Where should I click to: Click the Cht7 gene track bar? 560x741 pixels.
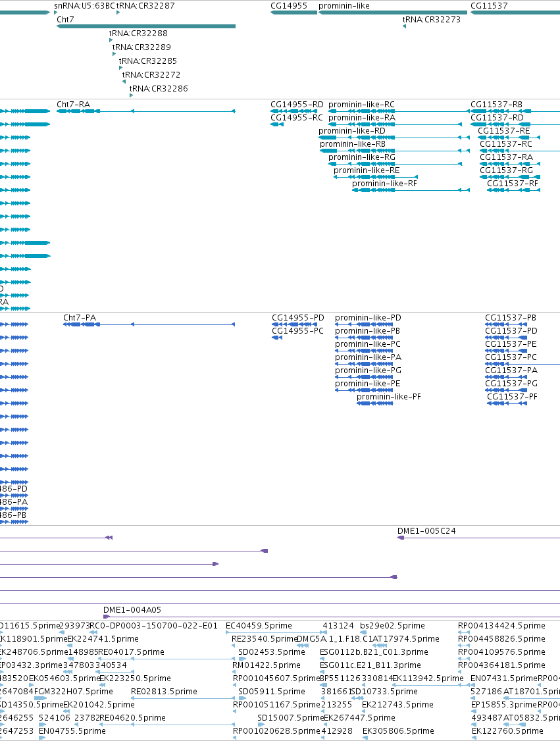tap(146, 26)
